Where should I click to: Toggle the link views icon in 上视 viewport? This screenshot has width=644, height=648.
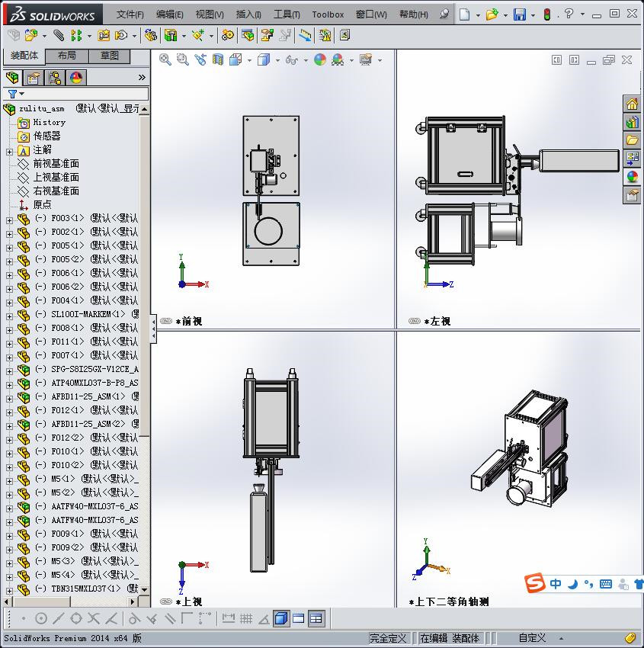coord(165,601)
